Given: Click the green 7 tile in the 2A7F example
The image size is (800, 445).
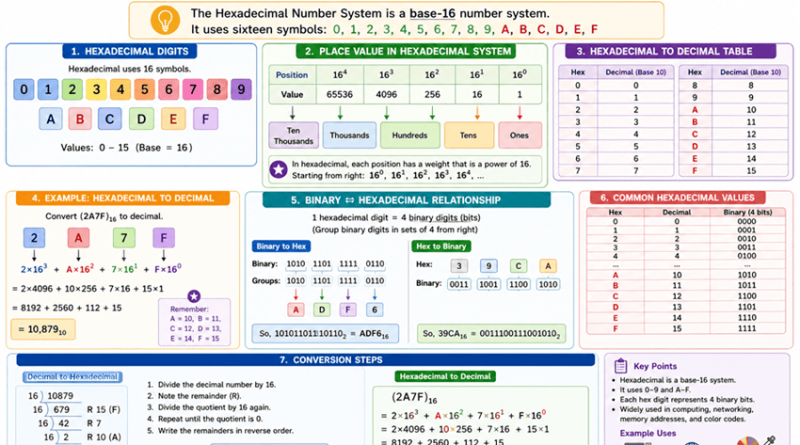Looking at the screenshot, I should point(124,238).
